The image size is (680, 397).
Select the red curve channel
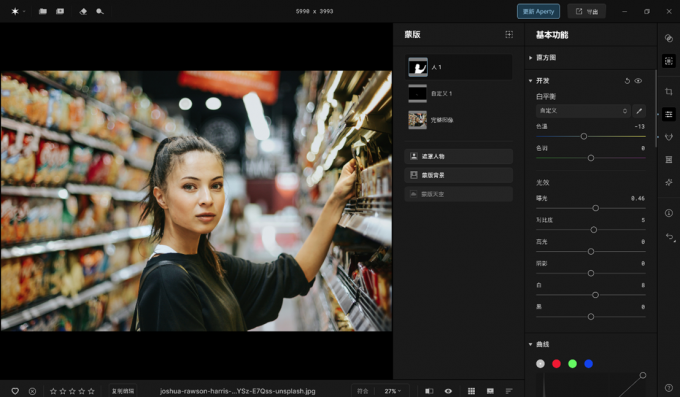(556, 364)
